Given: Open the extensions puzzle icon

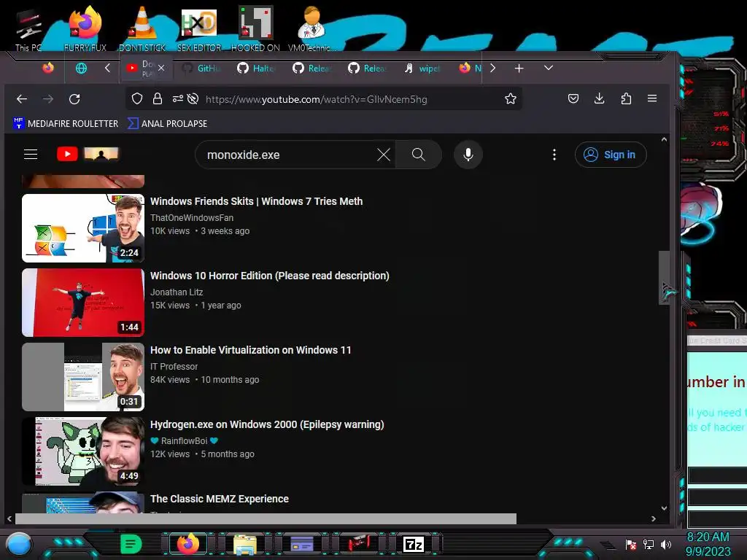Looking at the screenshot, I should click(x=626, y=98).
